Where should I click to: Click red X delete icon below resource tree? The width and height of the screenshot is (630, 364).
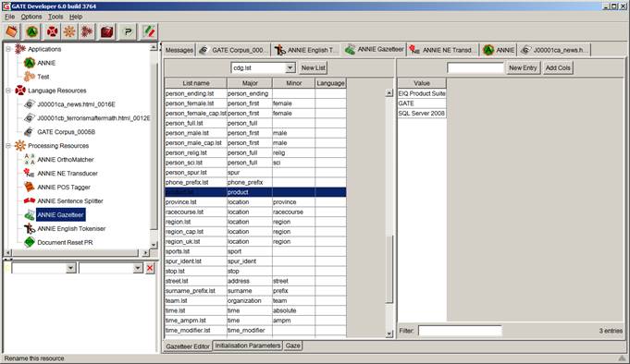(150, 268)
